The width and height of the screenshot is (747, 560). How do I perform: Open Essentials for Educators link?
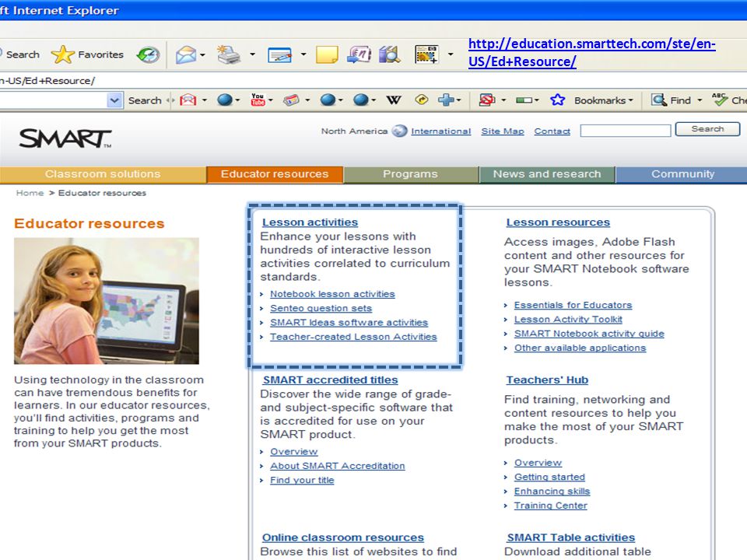pyautogui.click(x=573, y=305)
